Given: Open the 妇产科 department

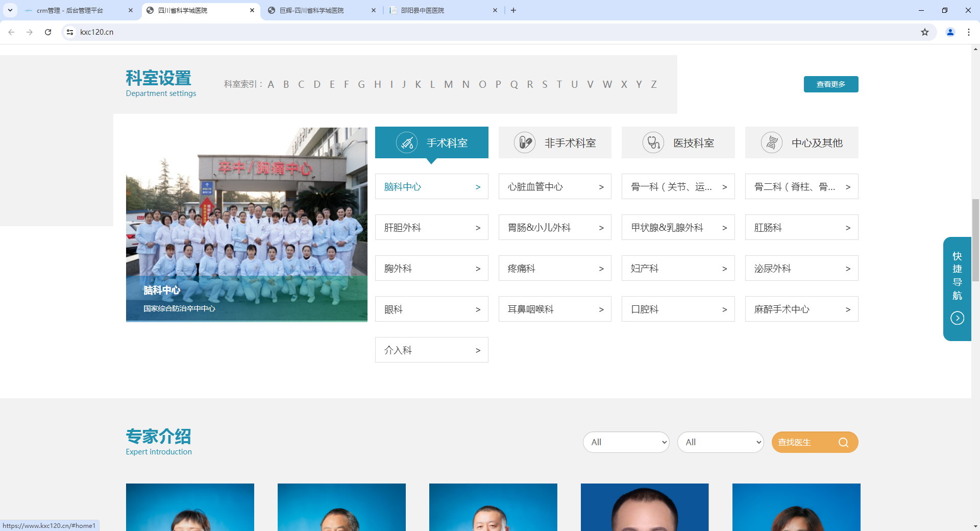Looking at the screenshot, I should [678, 268].
